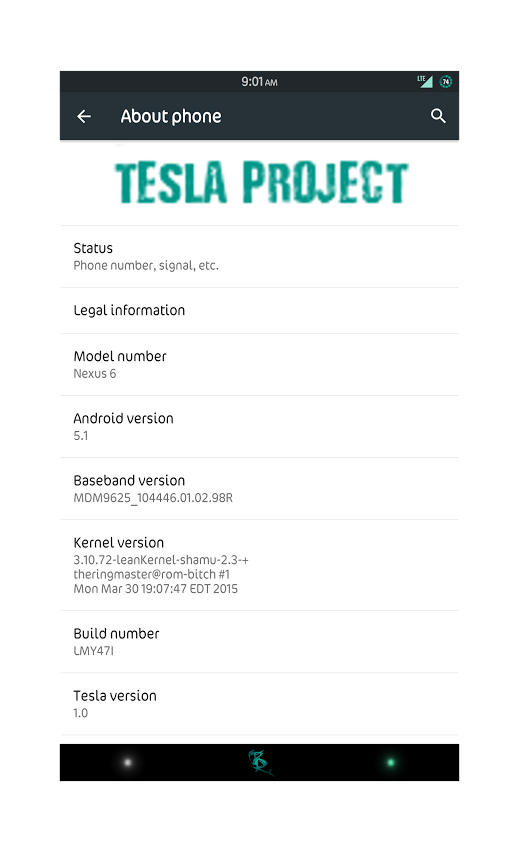Tap the white dot back button in navbar
Viewport: 519px width, 852px height.
coord(128,762)
